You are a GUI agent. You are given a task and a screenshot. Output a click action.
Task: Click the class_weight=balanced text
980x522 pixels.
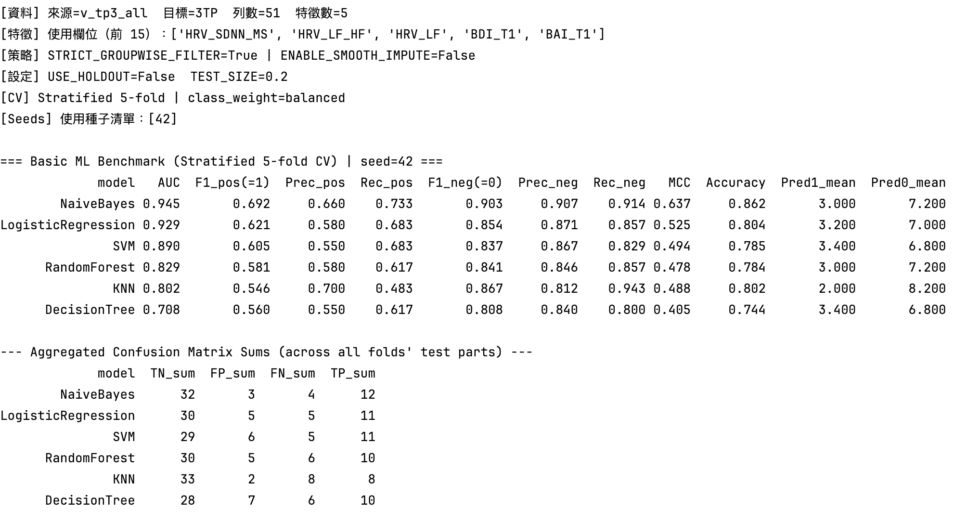coord(266,98)
